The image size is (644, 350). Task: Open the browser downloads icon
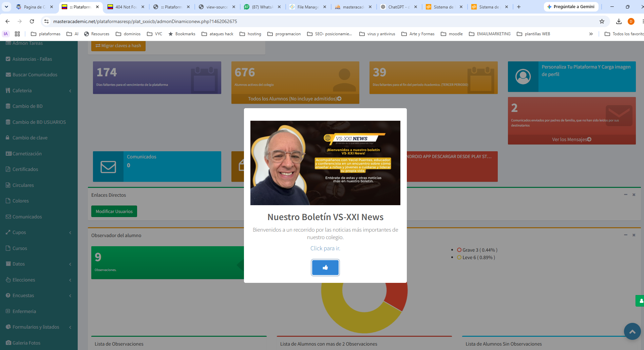click(x=619, y=21)
